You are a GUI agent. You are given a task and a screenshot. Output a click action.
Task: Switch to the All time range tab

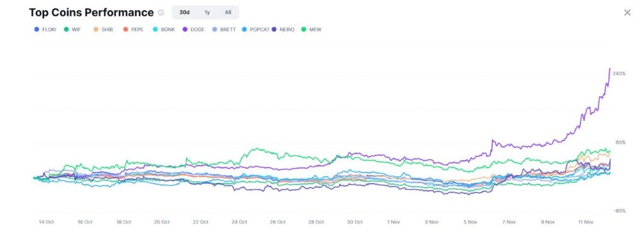click(x=228, y=13)
